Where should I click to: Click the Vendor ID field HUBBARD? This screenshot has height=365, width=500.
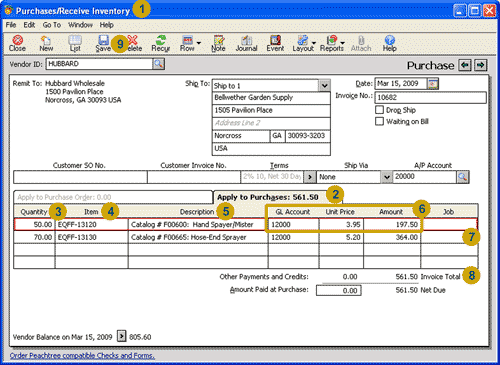(99, 64)
